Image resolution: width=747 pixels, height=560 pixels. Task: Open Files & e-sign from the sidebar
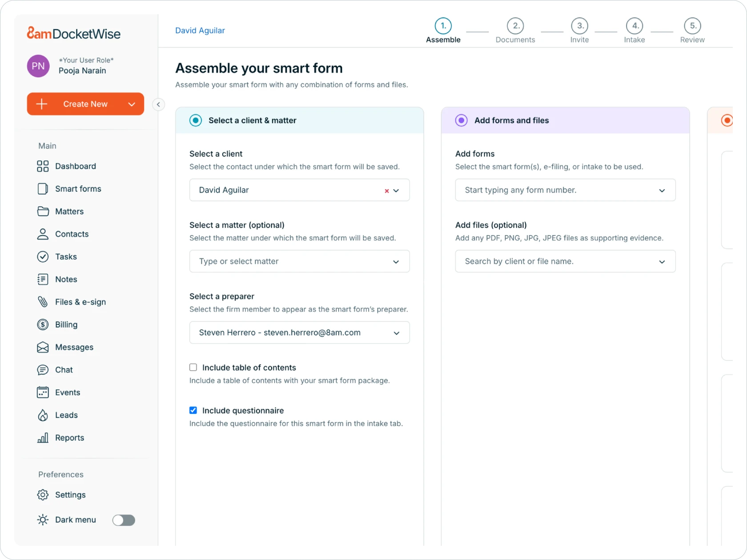[80, 302]
